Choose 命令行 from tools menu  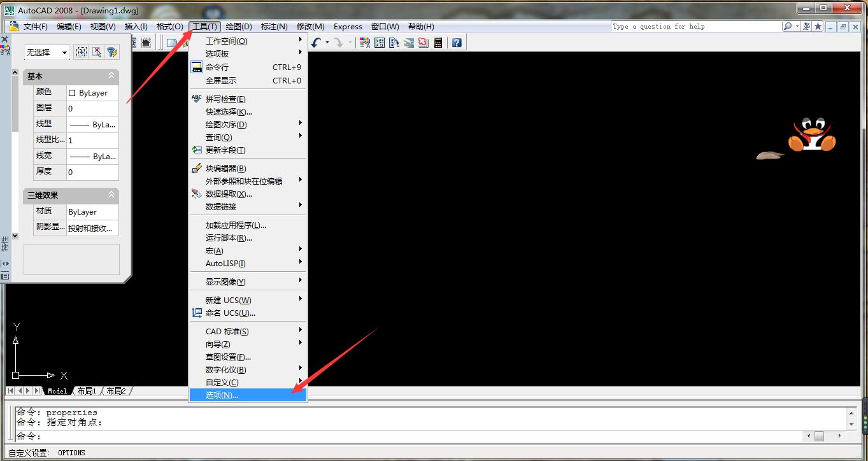248,67
